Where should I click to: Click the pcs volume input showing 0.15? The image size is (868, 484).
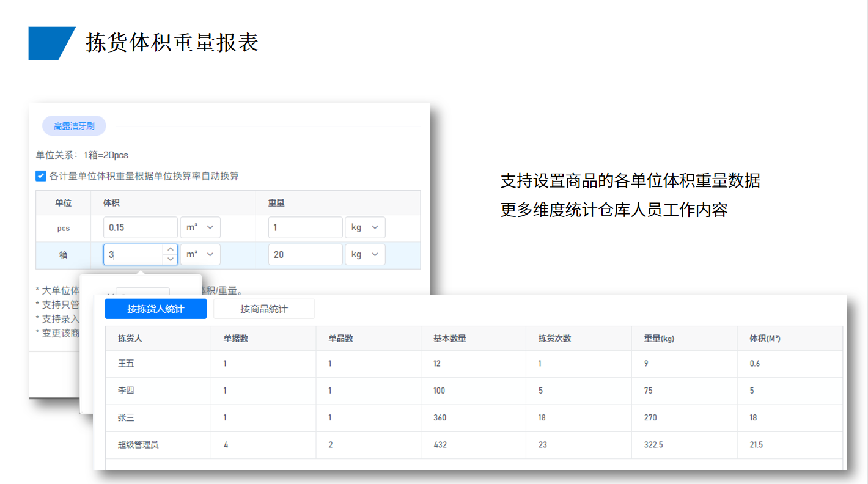tap(140, 227)
